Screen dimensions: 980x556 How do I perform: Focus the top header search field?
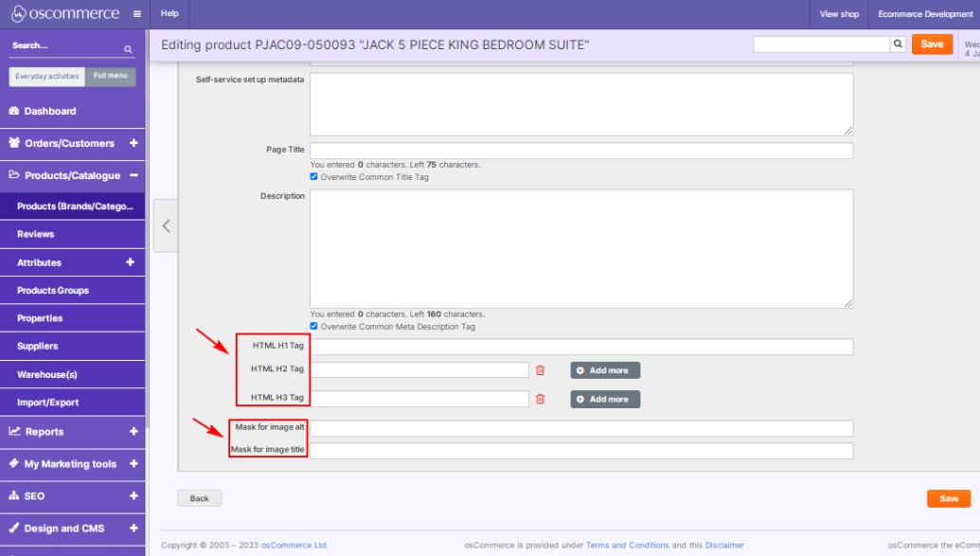(821, 44)
